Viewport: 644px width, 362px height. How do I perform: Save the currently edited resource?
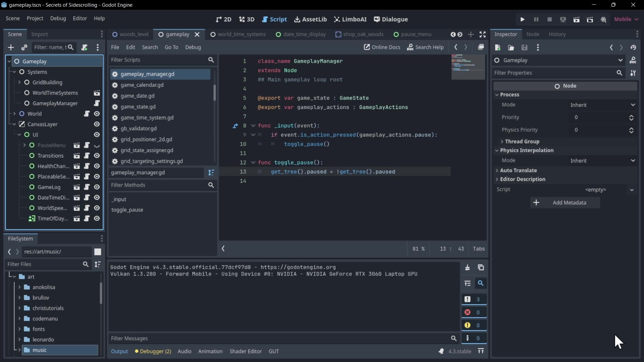pyautogui.click(x=525, y=48)
